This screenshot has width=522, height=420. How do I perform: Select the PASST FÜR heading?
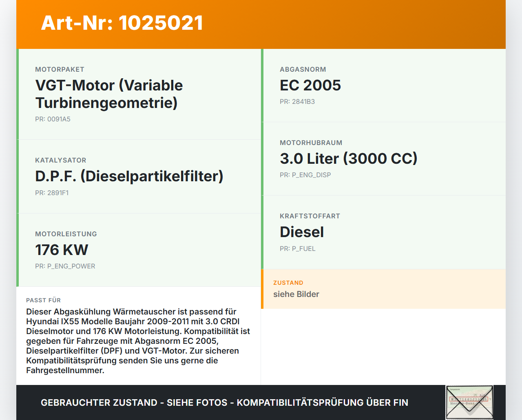[43, 300]
